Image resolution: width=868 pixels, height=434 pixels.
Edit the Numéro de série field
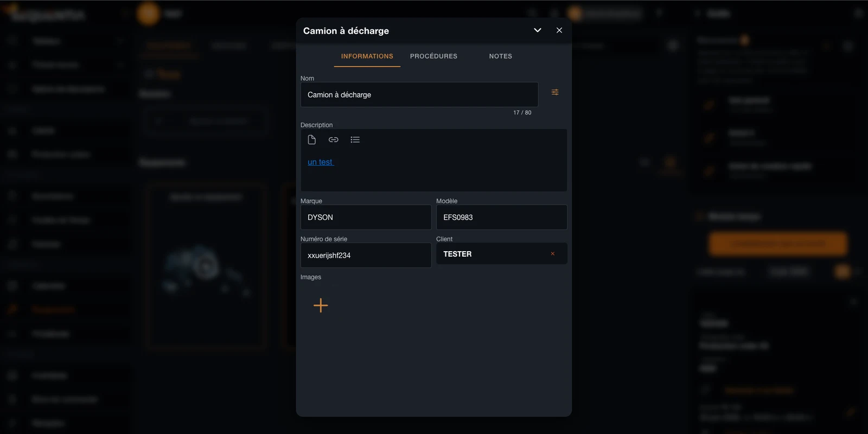pyautogui.click(x=366, y=255)
